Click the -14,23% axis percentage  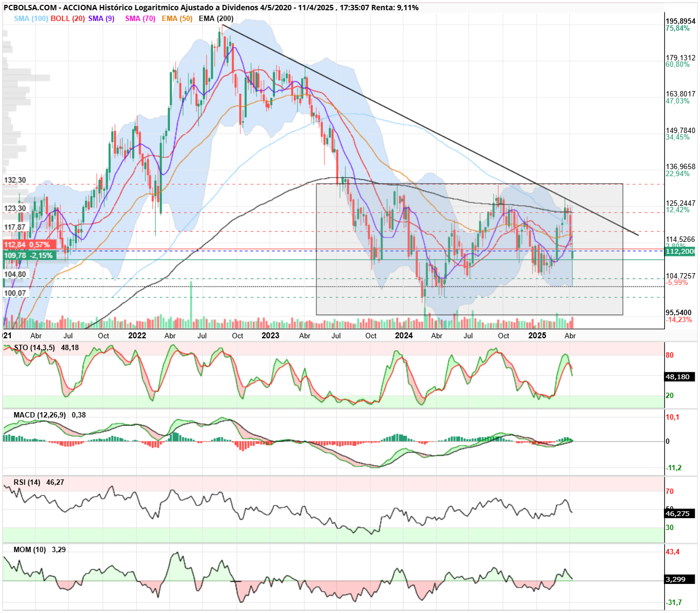click(x=679, y=319)
